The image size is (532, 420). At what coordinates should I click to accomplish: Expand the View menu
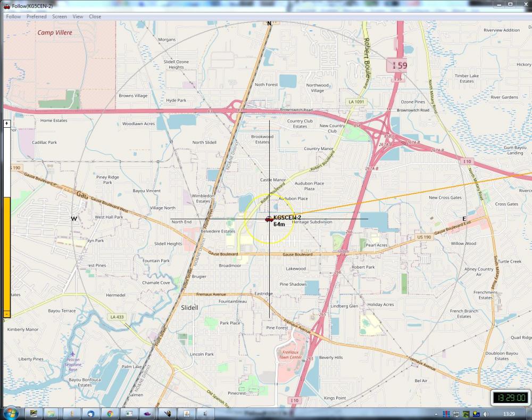(x=78, y=17)
